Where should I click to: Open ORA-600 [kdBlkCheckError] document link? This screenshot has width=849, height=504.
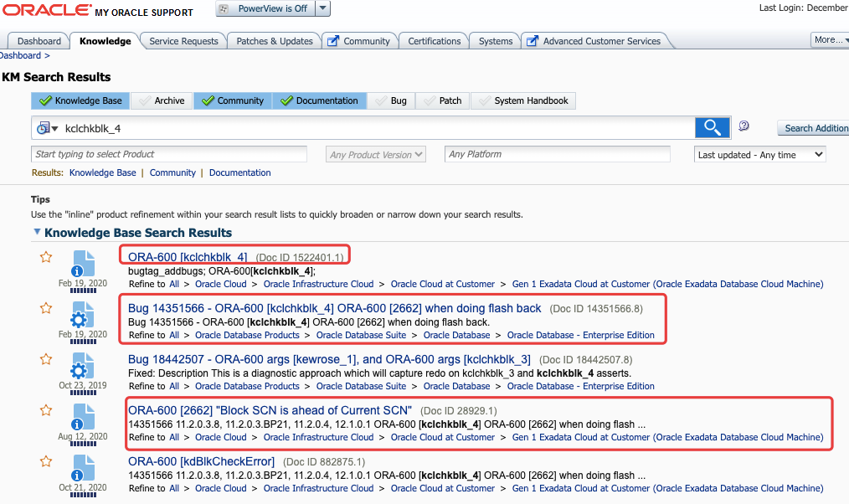pyautogui.click(x=201, y=461)
